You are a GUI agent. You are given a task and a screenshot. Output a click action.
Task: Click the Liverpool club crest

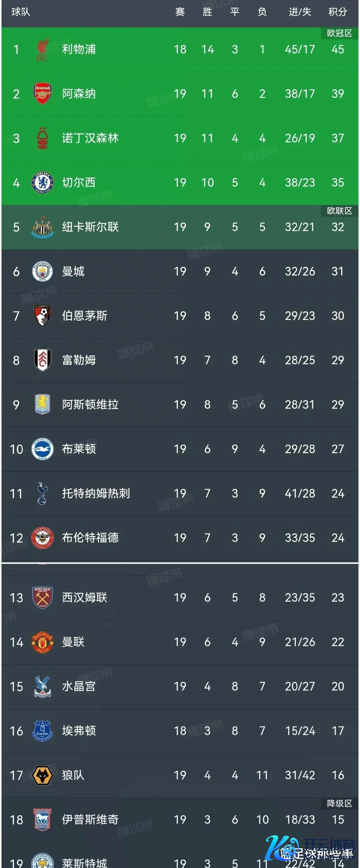click(43, 50)
